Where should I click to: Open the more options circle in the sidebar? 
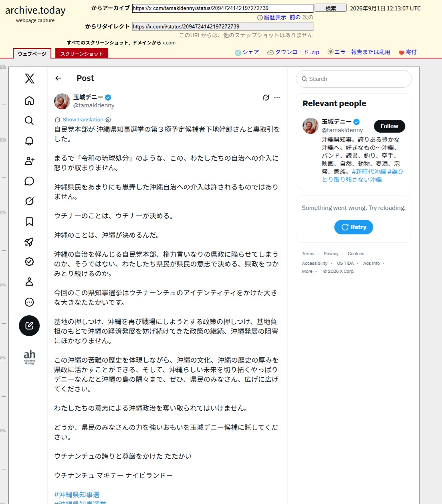click(x=29, y=302)
